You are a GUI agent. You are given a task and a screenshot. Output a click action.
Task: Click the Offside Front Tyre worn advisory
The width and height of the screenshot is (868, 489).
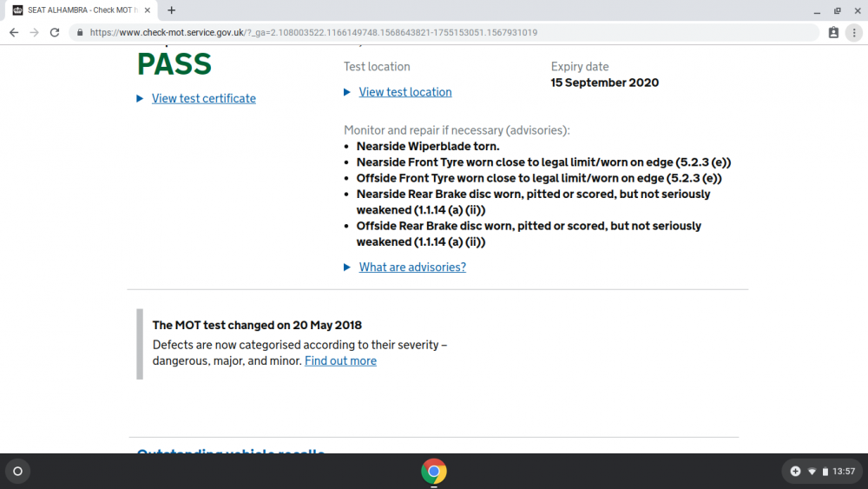click(x=539, y=178)
